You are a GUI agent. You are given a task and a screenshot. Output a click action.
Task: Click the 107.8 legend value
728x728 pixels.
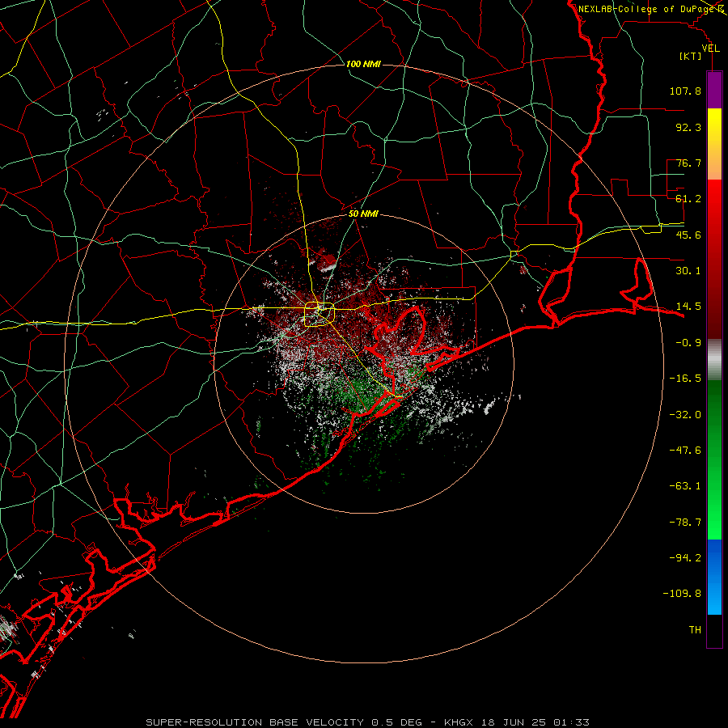[x=685, y=91]
